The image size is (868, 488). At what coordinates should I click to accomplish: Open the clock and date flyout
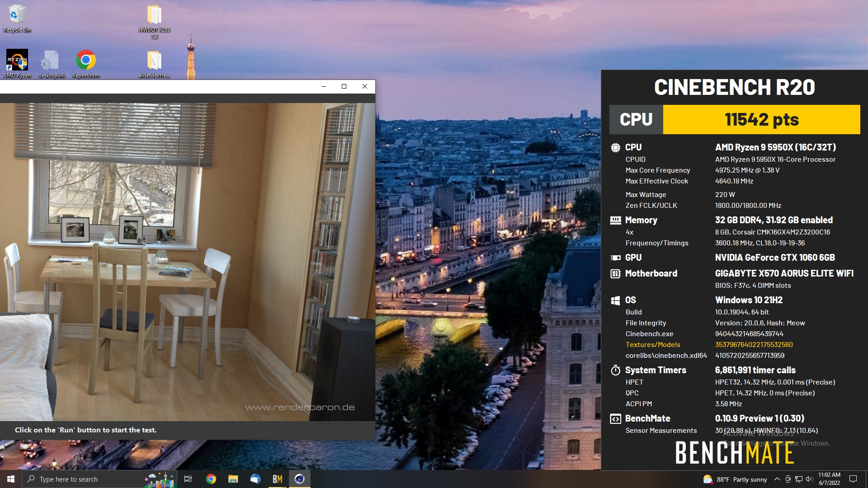click(x=829, y=479)
